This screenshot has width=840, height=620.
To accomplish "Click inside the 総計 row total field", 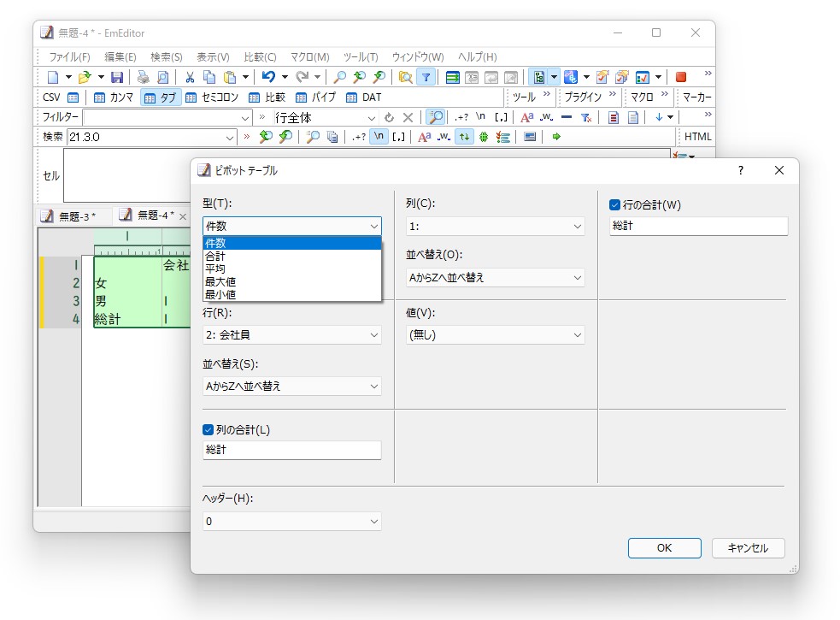I will (x=698, y=226).
